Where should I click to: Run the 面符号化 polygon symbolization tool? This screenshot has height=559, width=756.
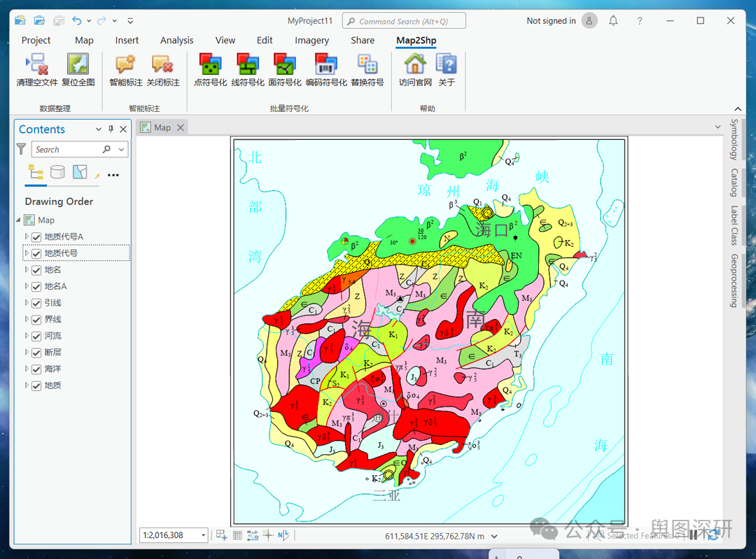pyautogui.click(x=284, y=65)
